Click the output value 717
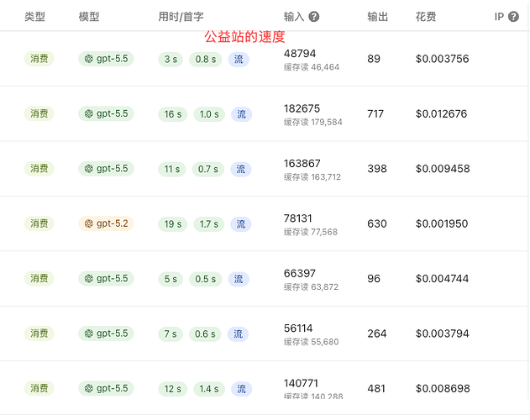Screen dimensions: 530x420 point(375,113)
